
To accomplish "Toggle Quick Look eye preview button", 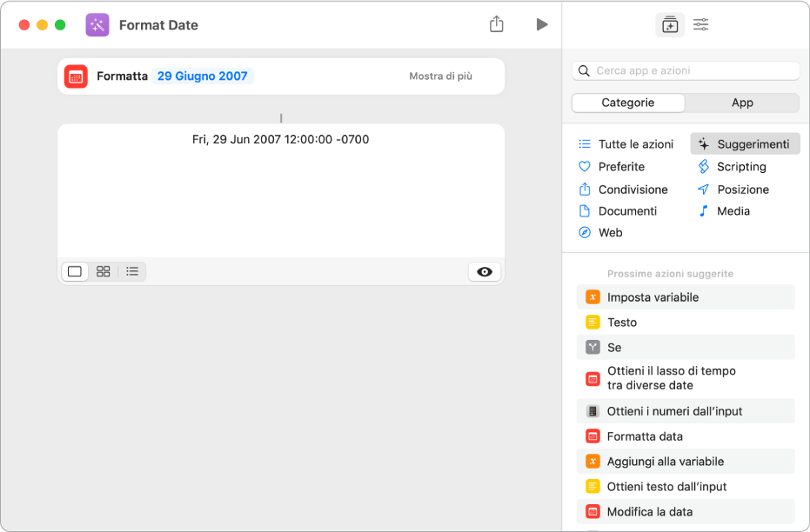I will pos(485,271).
